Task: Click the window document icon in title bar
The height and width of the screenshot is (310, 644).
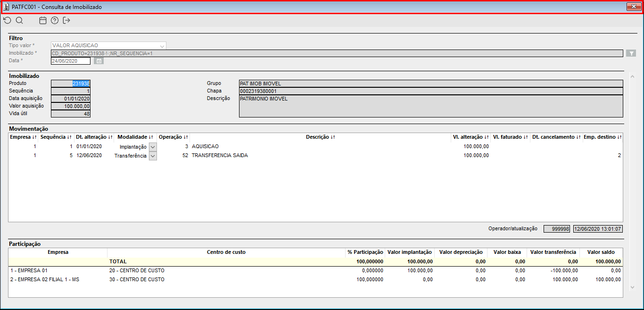Action: click(6, 7)
